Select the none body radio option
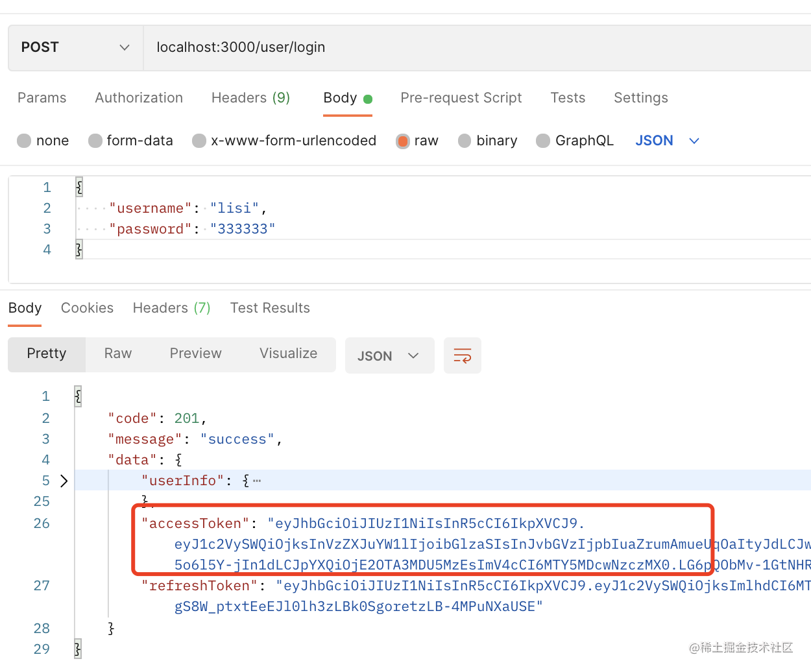Screen dimensions: 811x672 [25, 141]
